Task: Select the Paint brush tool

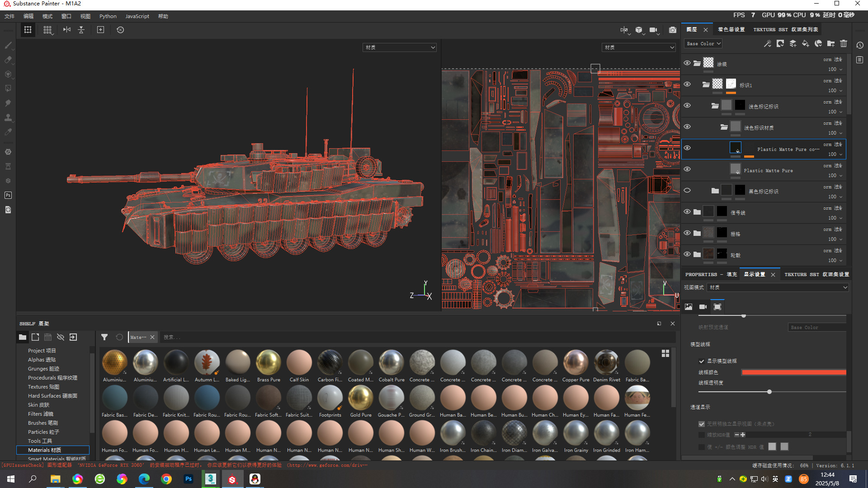Action: (x=8, y=45)
